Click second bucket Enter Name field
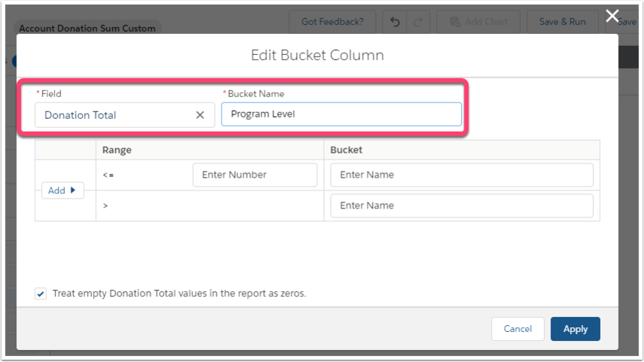 [462, 205]
